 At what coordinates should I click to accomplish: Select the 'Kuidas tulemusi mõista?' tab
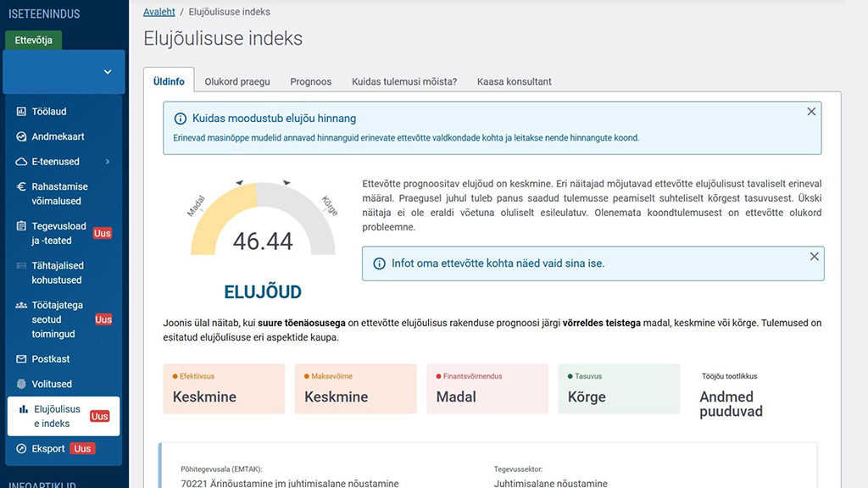pos(404,82)
